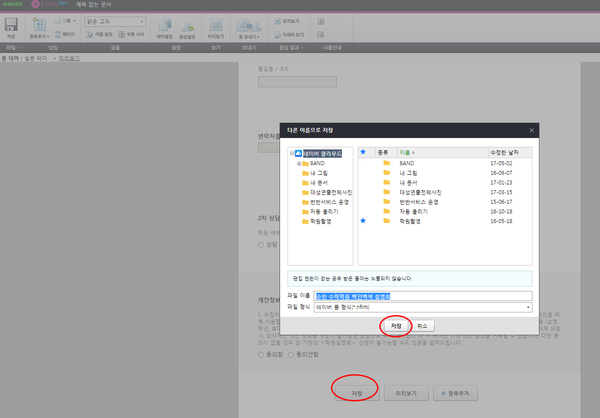Viewport: 600px width, 418px height.
Task: Click the 수정한 날짜 column header
Action: 510,152
